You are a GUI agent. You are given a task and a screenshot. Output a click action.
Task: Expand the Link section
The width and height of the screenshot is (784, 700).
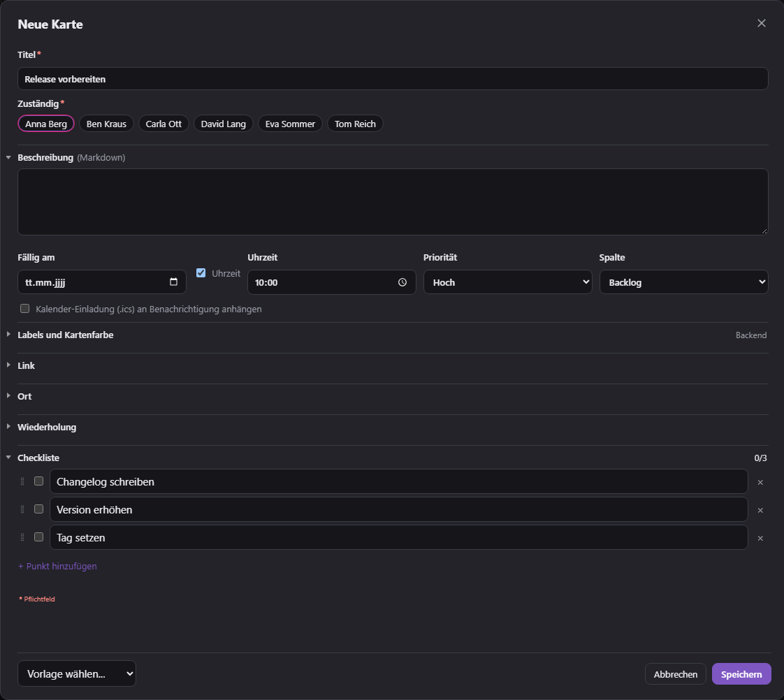pyautogui.click(x=8, y=365)
